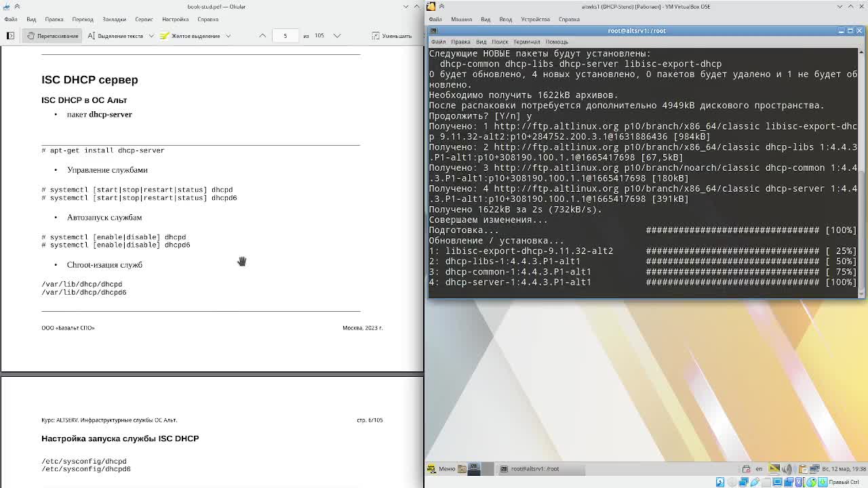Open VirtualBox Ввод menu
Viewport: 868px width, 488px height.
click(x=506, y=19)
